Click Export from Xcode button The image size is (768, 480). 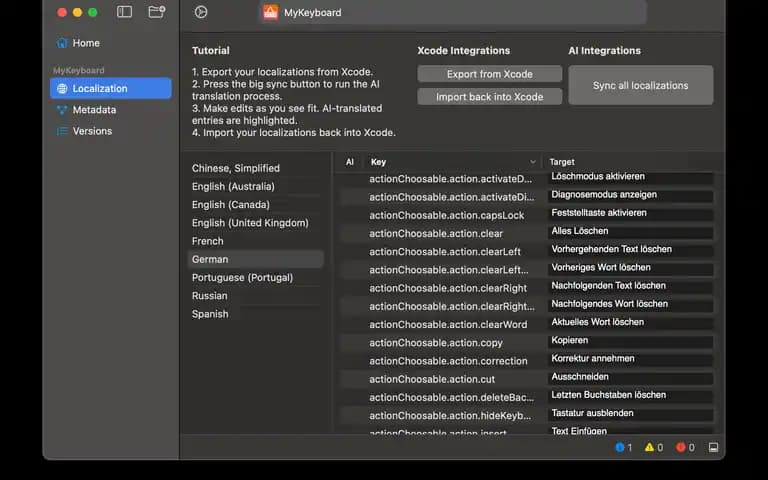tap(490, 74)
